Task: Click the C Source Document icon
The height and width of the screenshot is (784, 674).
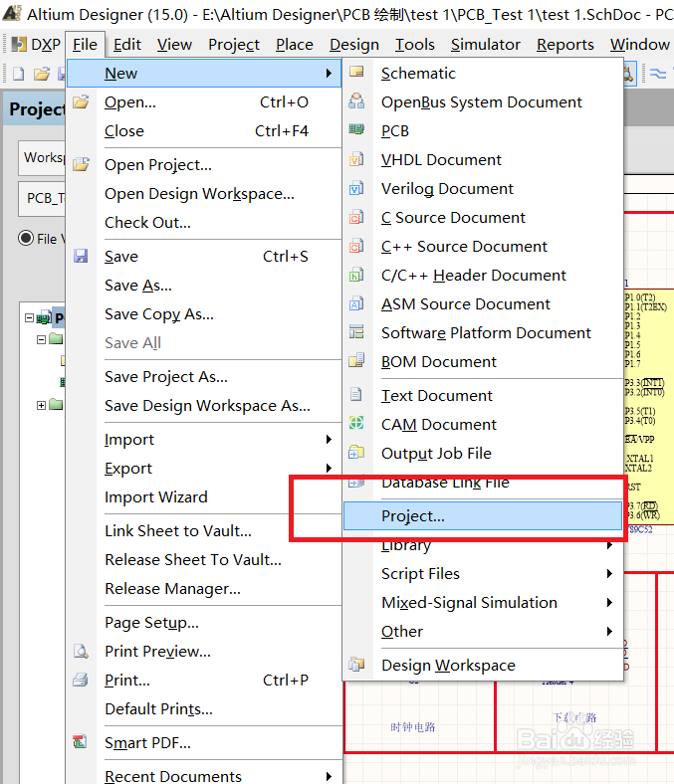Action: click(356, 218)
